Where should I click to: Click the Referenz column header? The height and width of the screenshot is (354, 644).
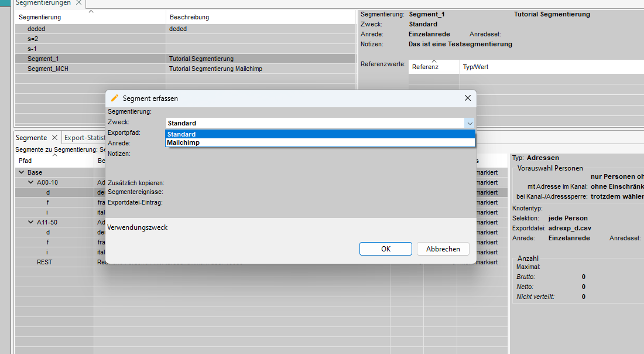coord(425,67)
